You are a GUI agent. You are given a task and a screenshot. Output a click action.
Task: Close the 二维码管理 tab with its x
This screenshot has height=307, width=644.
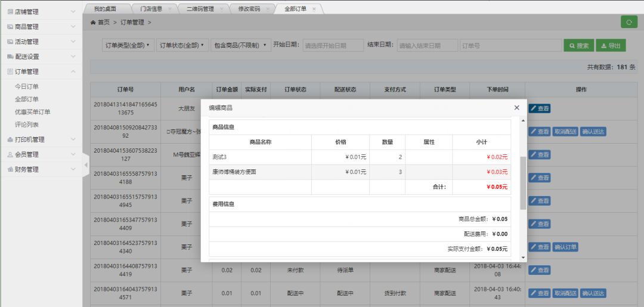(x=221, y=9)
